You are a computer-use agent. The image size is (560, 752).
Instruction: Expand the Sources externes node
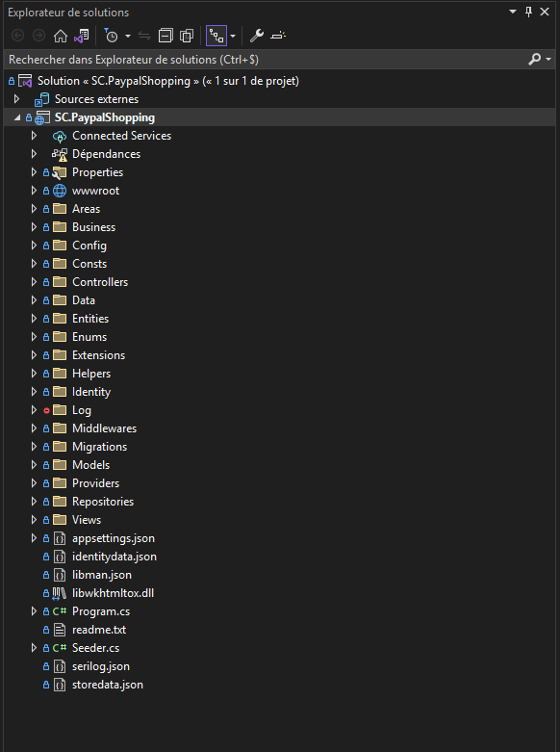(x=16, y=99)
